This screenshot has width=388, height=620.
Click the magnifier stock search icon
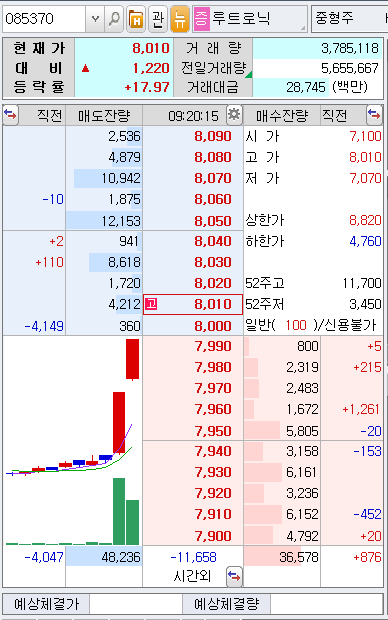click(x=114, y=19)
